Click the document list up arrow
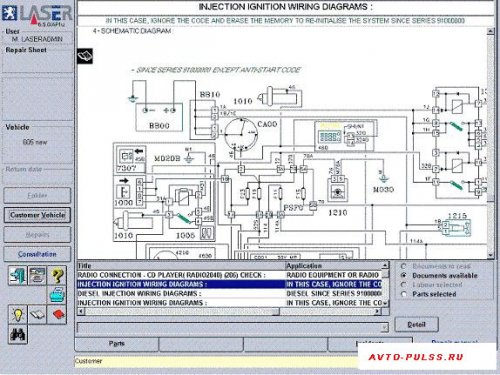 point(385,265)
